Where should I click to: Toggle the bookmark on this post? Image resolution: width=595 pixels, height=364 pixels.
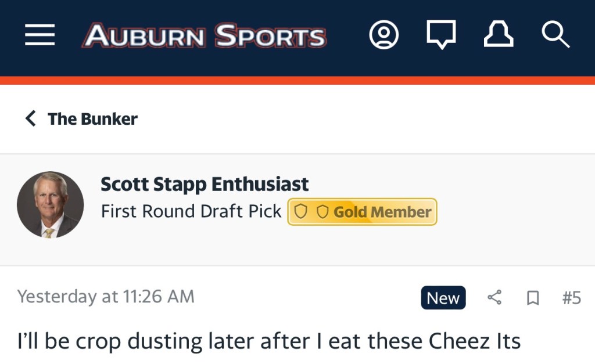[532, 298]
